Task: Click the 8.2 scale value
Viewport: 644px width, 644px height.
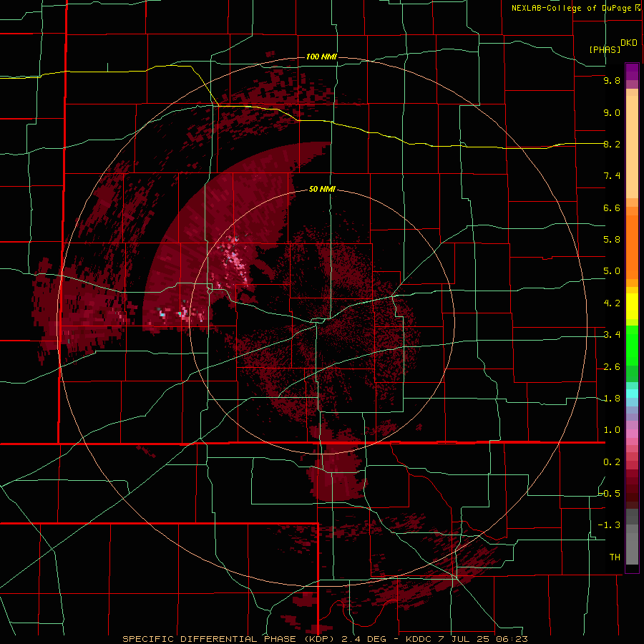Action: coord(612,145)
